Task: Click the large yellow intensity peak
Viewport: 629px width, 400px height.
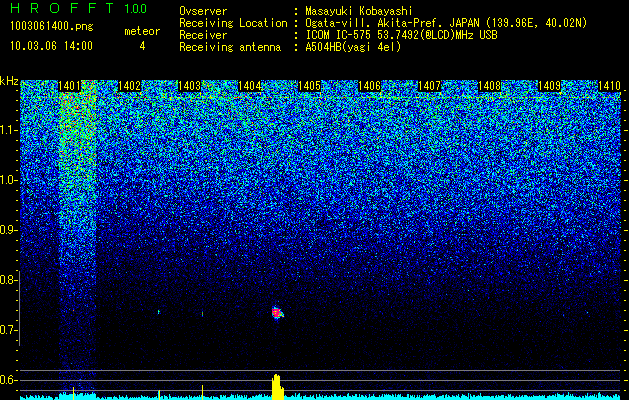Action: (277, 387)
